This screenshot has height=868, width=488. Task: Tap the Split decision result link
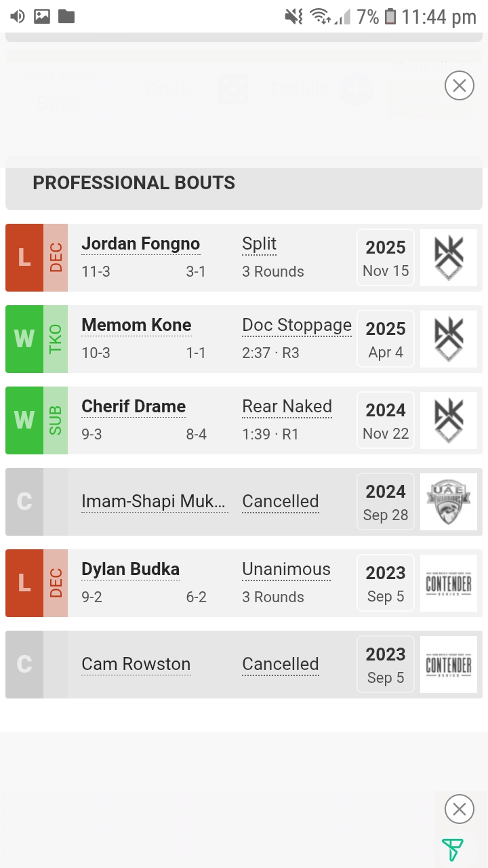click(259, 244)
